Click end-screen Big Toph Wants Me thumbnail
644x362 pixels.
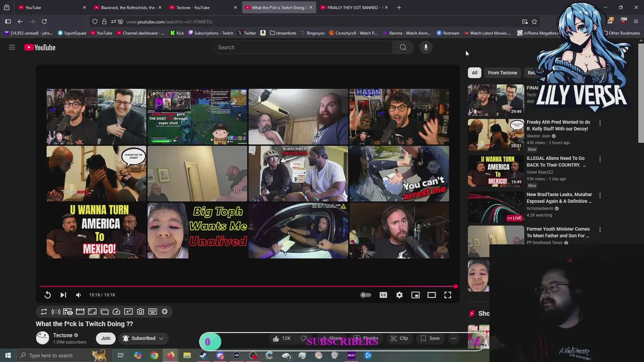coord(197,231)
